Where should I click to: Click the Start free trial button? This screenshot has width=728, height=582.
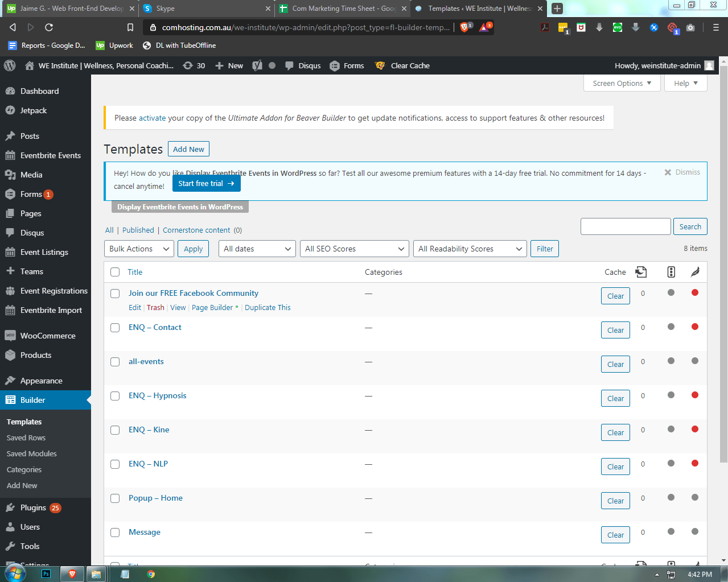click(x=206, y=183)
